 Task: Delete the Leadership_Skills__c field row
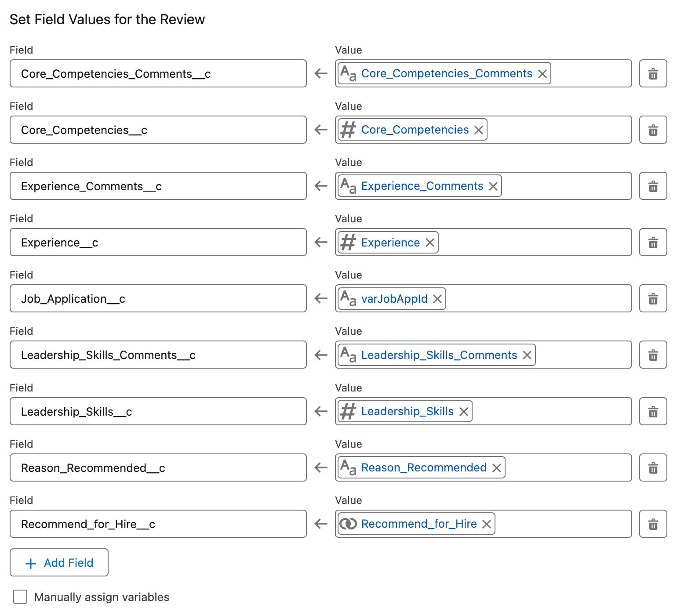point(653,411)
